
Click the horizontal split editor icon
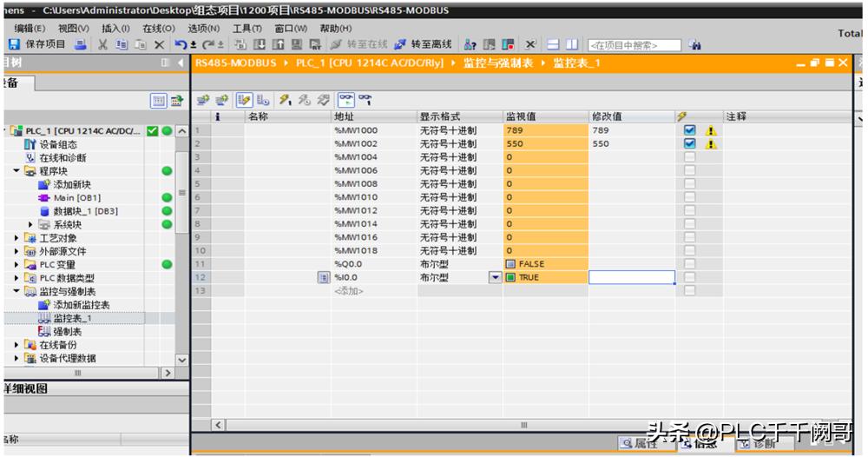tap(553, 44)
